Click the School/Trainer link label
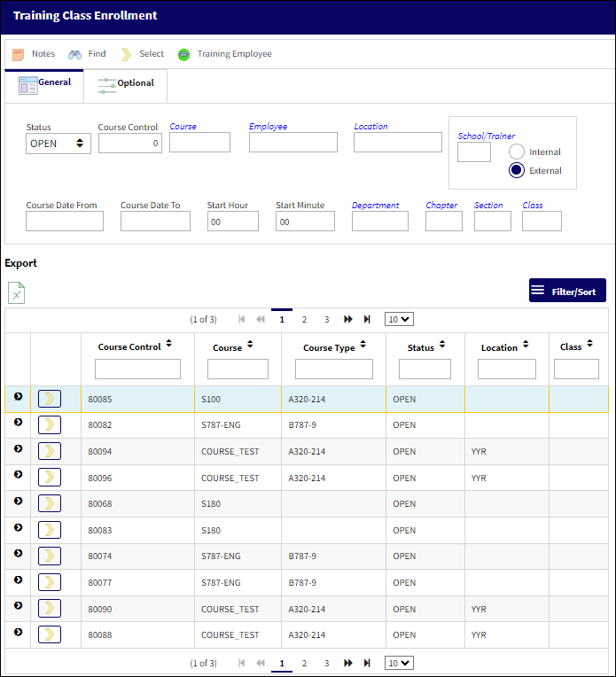Viewport: 616px width, 677px height. (487, 136)
